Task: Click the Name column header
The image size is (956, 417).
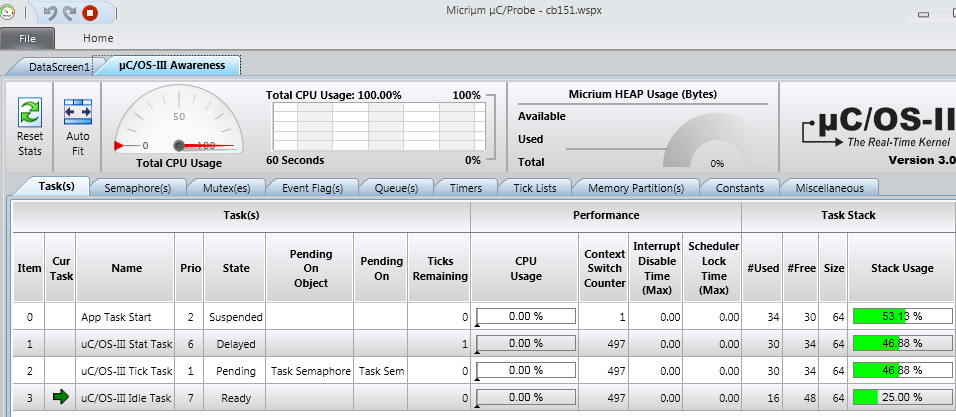Action: click(126, 268)
